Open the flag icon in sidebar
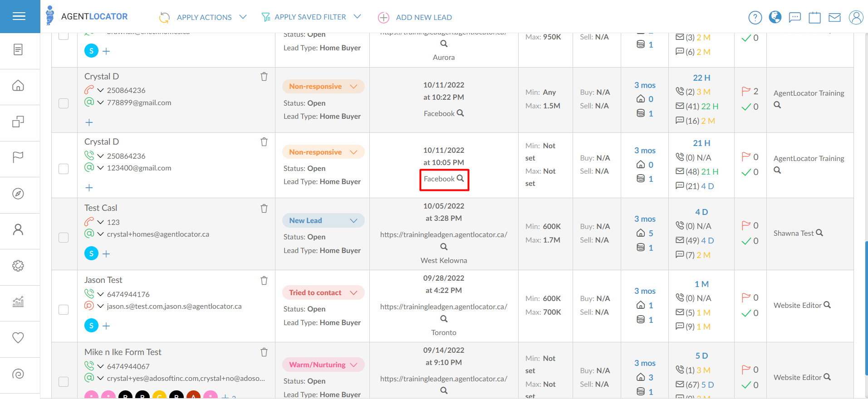Image resolution: width=868 pixels, height=399 pixels. pyautogui.click(x=18, y=157)
